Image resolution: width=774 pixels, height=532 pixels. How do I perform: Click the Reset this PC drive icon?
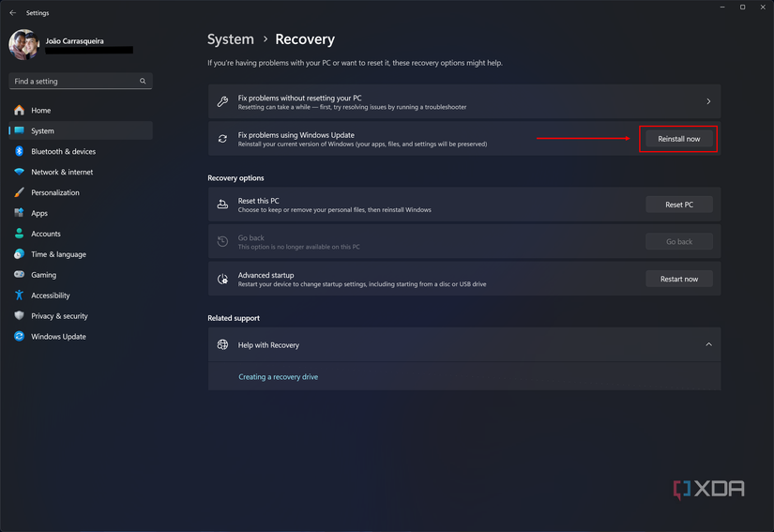(x=222, y=205)
